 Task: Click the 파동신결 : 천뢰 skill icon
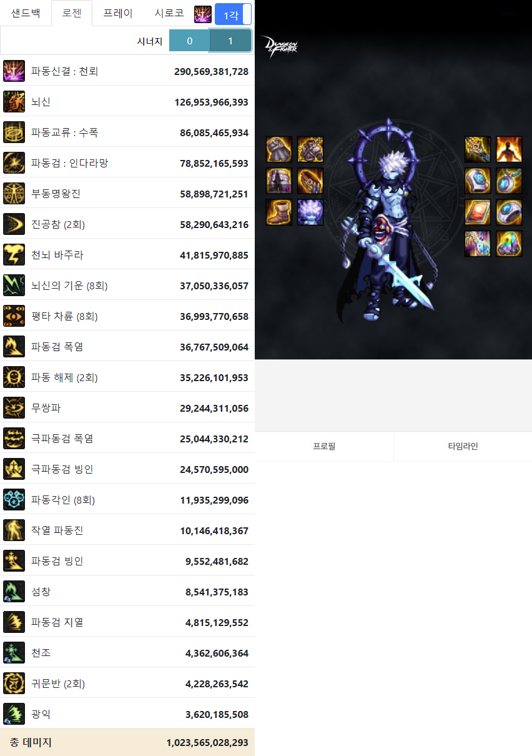(14, 71)
